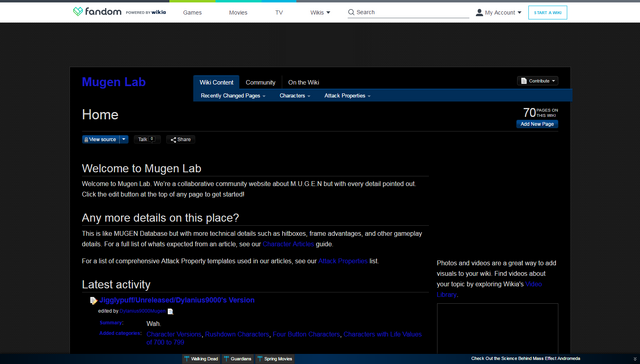This screenshot has height=364, width=640.
Task: Click the edit icon beside Jigglypuff activity
Action: coord(93,301)
